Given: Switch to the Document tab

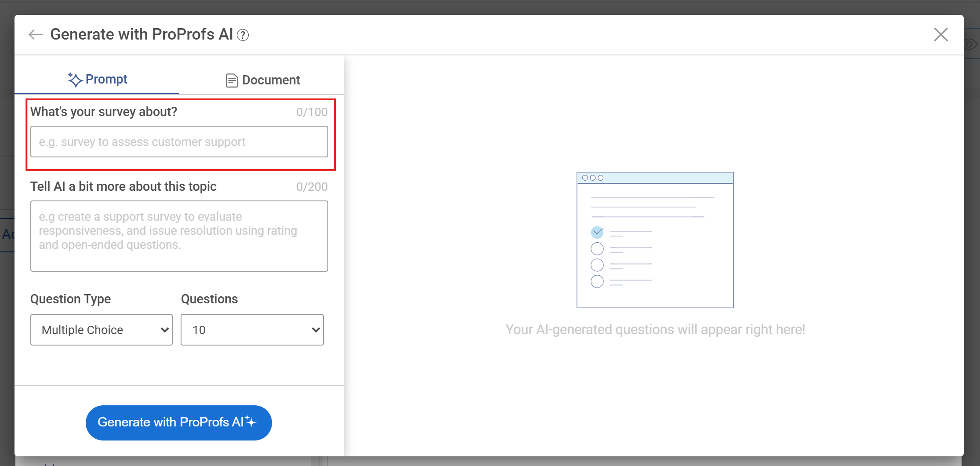Looking at the screenshot, I should (263, 80).
